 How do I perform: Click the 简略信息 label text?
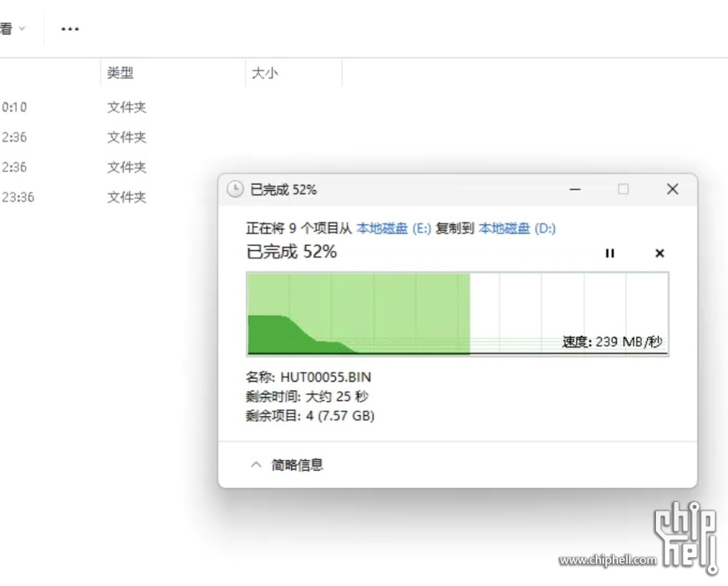(297, 465)
